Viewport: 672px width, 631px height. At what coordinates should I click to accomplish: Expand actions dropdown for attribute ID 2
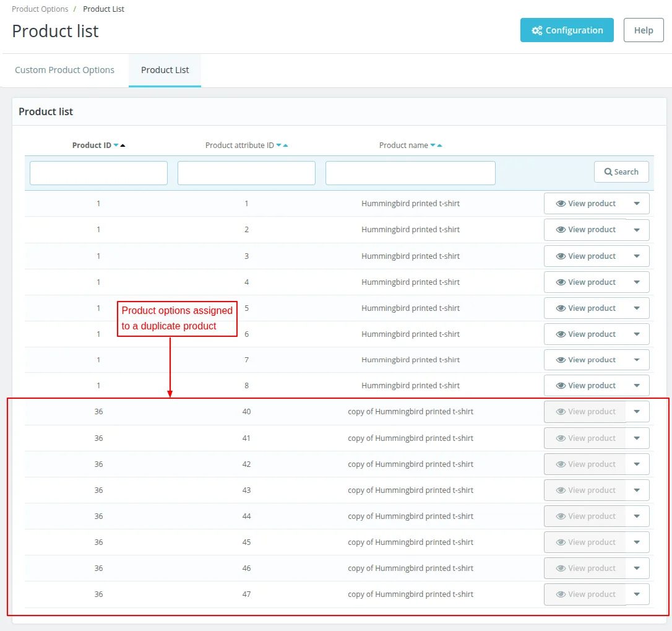[x=637, y=230]
